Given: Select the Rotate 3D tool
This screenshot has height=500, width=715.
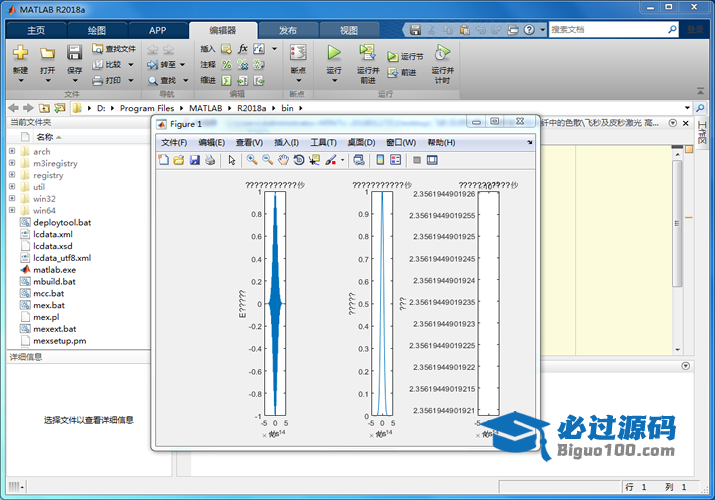Looking at the screenshot, I should tap(299, 160).
